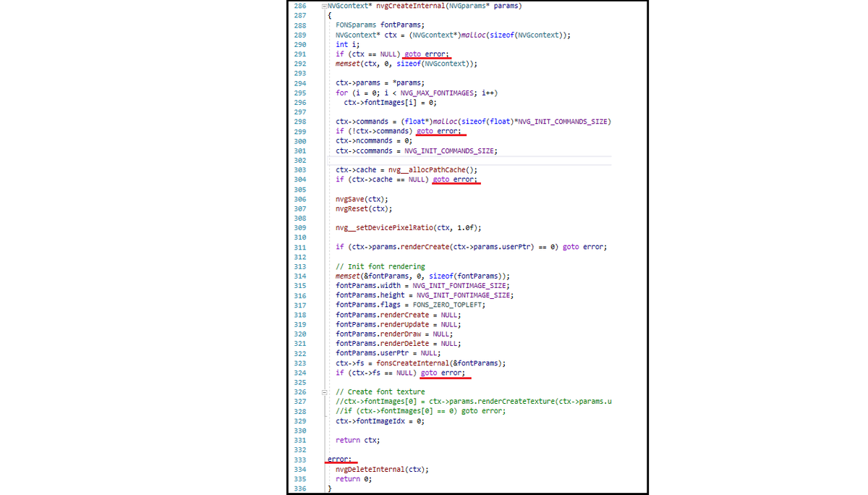Click the 'int i;' declaration line

pyautogui.click(x=348, y=44)
